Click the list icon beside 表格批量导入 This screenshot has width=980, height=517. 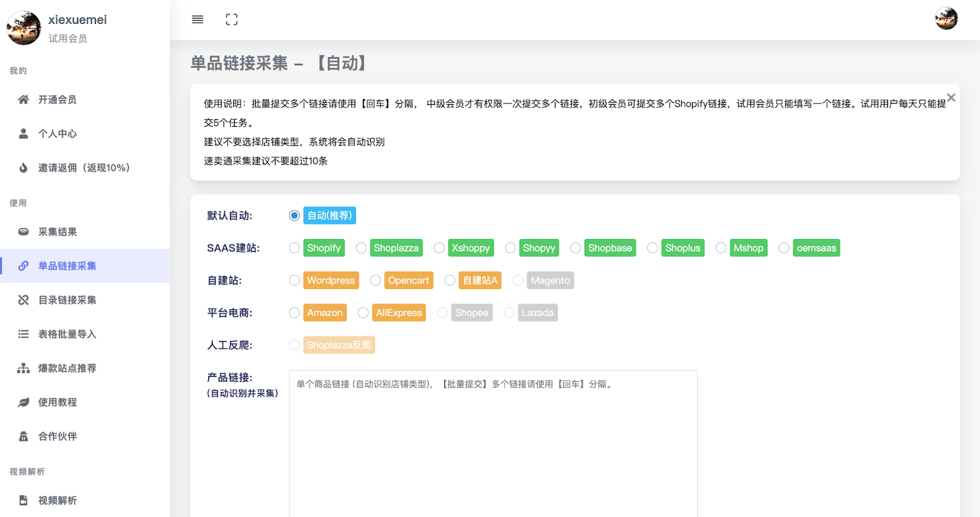pyautogui.click(x=23, y=334)
